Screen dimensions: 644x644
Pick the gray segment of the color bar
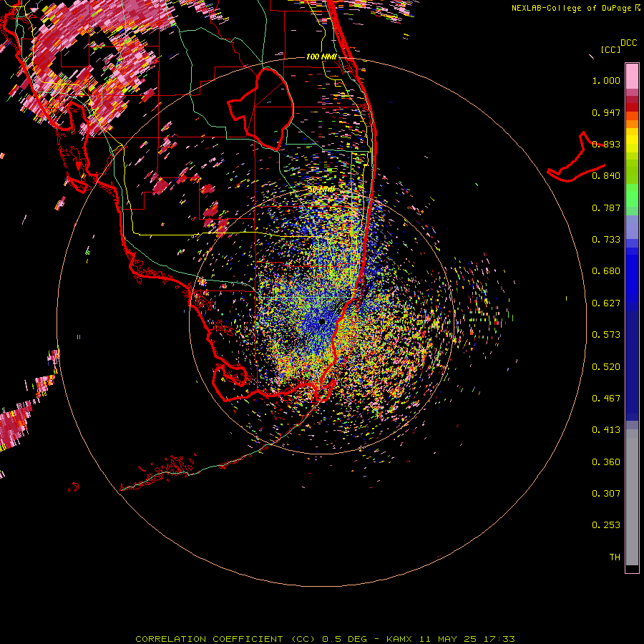coord(632,497)
